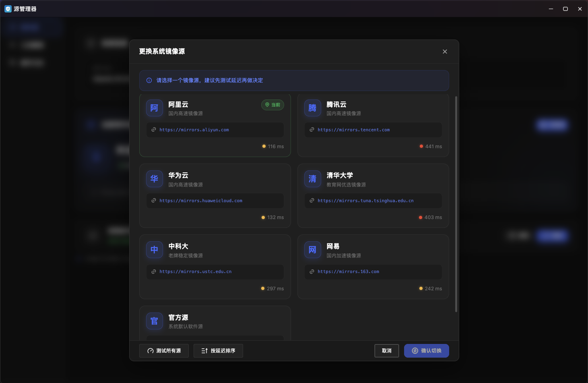Select the 网易 mirror title
Screen dimensions: 588x383
(333, 246)
